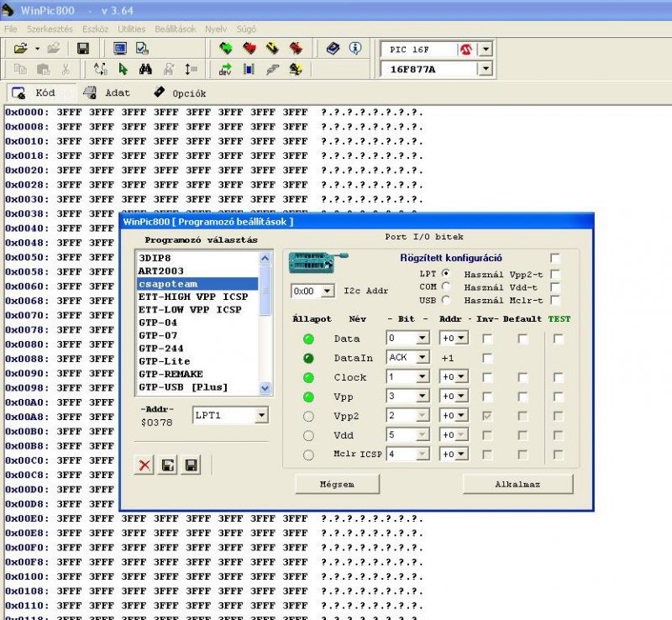
Task: Click the blue monitor screen icon
Action: 120,49
